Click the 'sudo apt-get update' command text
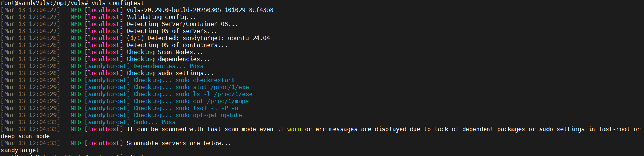This screenshot has width=644, height=156. tap(208, 115)
